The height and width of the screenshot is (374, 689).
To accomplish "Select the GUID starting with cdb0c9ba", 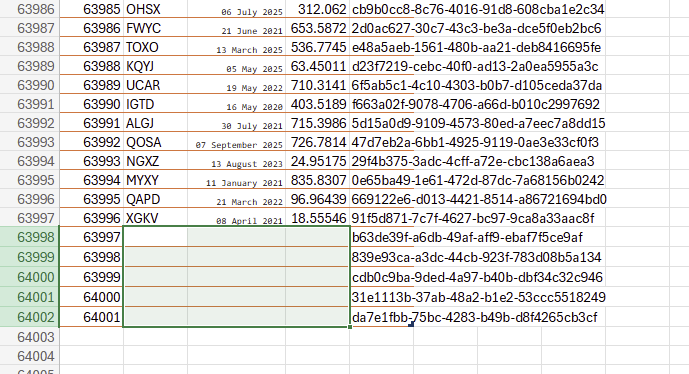I will point(477,277).
